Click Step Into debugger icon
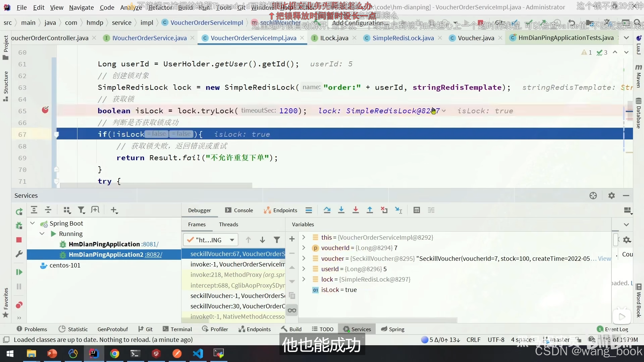The image size is (644, 362). point(341,210)
